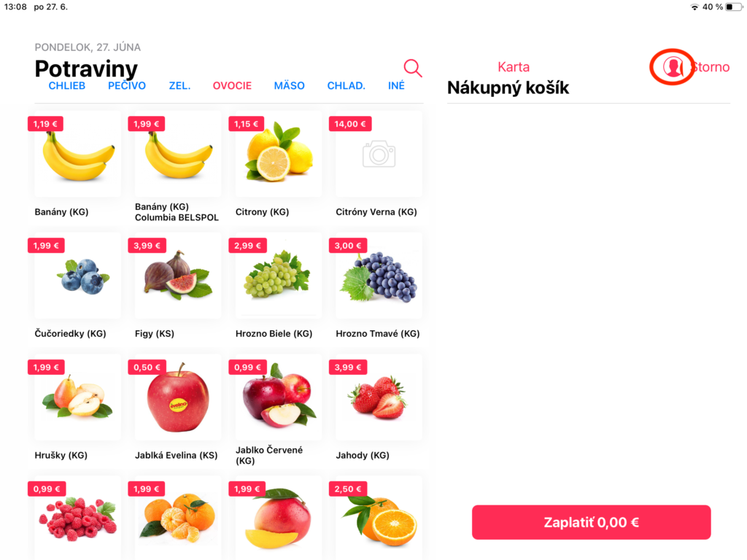Hit the Zaplatiť 0,00 € button
Image resolution: width=747 pixels, height=560 pixels.
pyautogui.click(x=591, y=522)
